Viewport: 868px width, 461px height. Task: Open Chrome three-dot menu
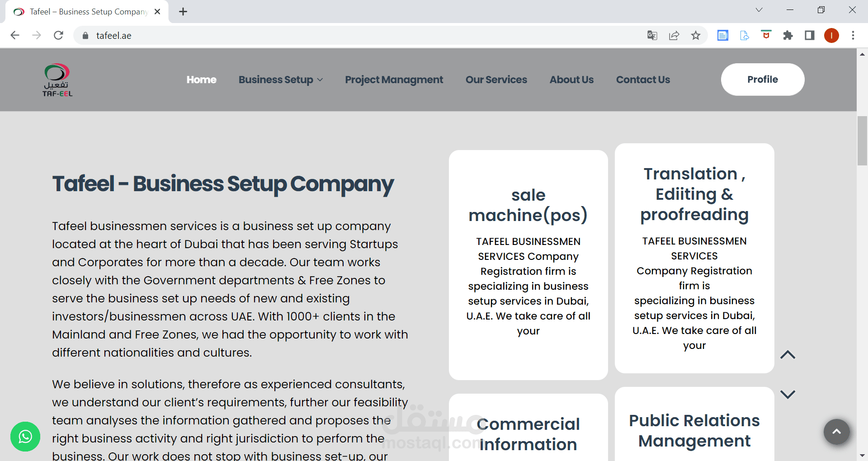coord(853,35)
